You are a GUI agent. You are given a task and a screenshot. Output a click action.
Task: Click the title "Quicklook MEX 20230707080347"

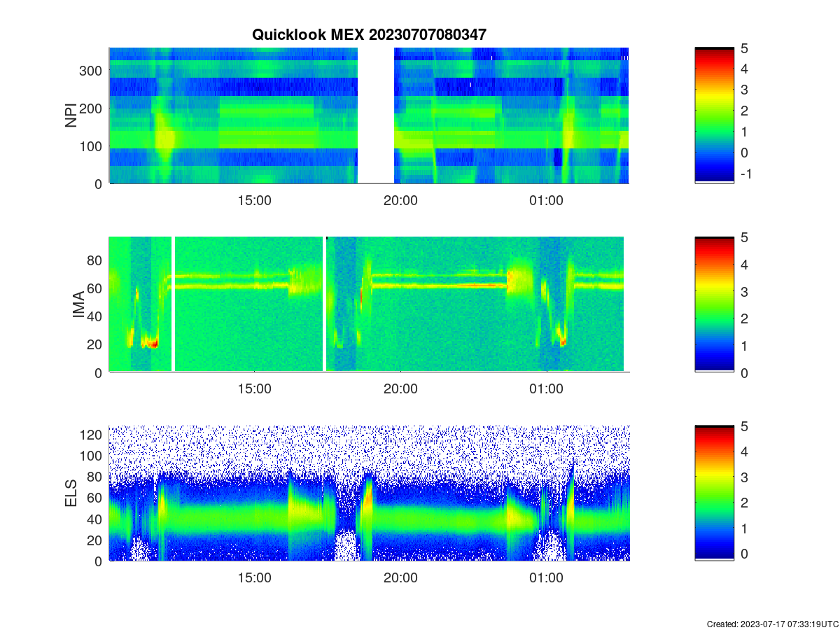click(369, 34)
